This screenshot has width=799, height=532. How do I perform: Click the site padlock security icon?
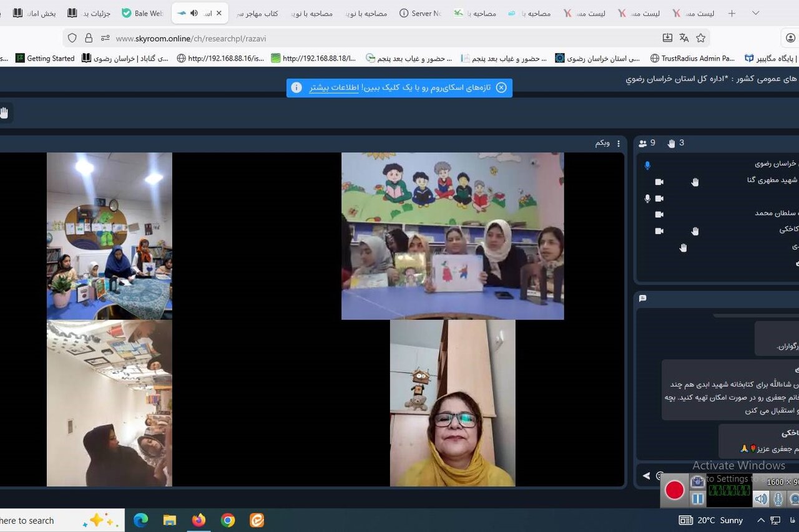(x=89, y=38)
